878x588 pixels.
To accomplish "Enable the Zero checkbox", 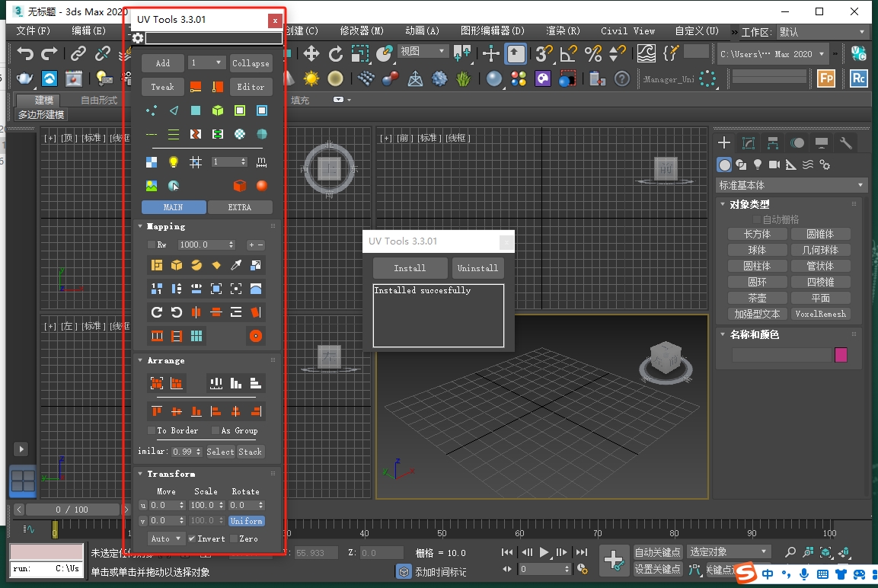I will coord(234,538).
